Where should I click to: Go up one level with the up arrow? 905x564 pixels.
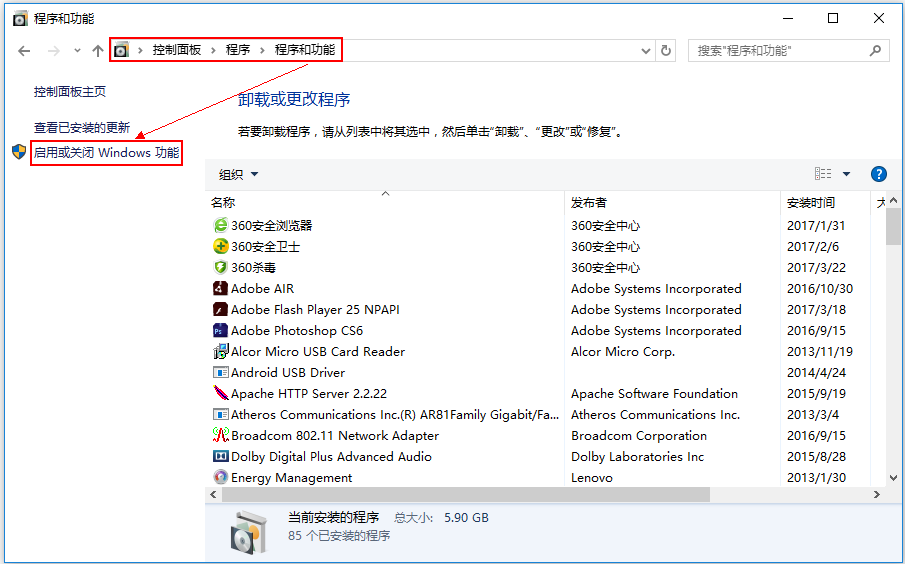(x=98, y=51)
